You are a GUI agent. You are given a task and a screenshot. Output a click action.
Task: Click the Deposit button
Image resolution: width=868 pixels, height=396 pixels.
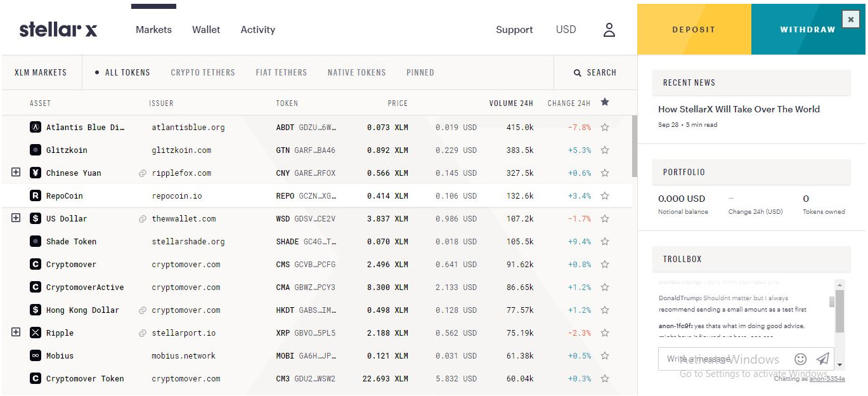(x=694, y=29)
